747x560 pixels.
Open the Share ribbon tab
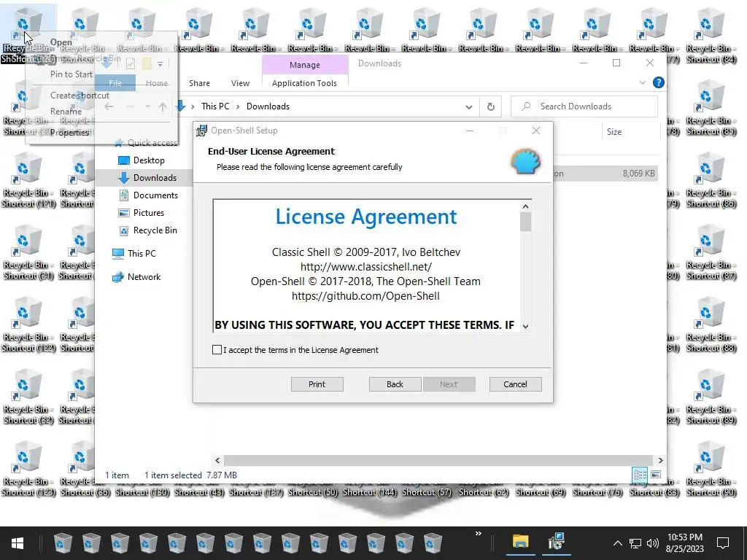199,83
